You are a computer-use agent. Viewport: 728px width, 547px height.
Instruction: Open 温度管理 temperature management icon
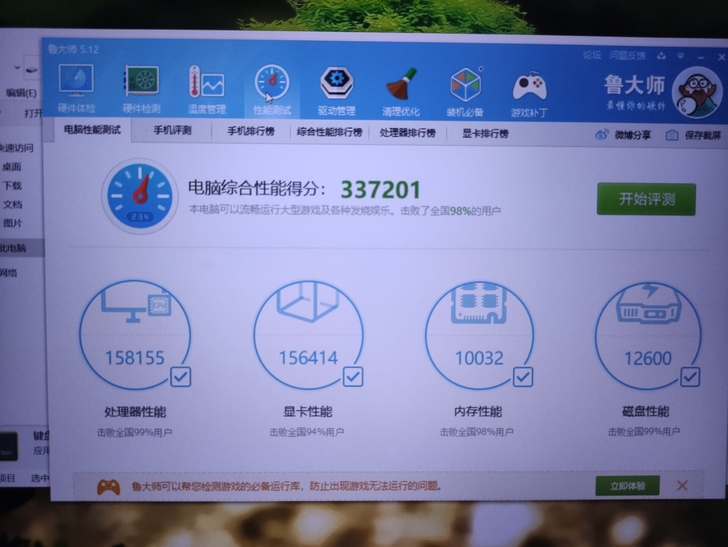click(x=207, y=90)
